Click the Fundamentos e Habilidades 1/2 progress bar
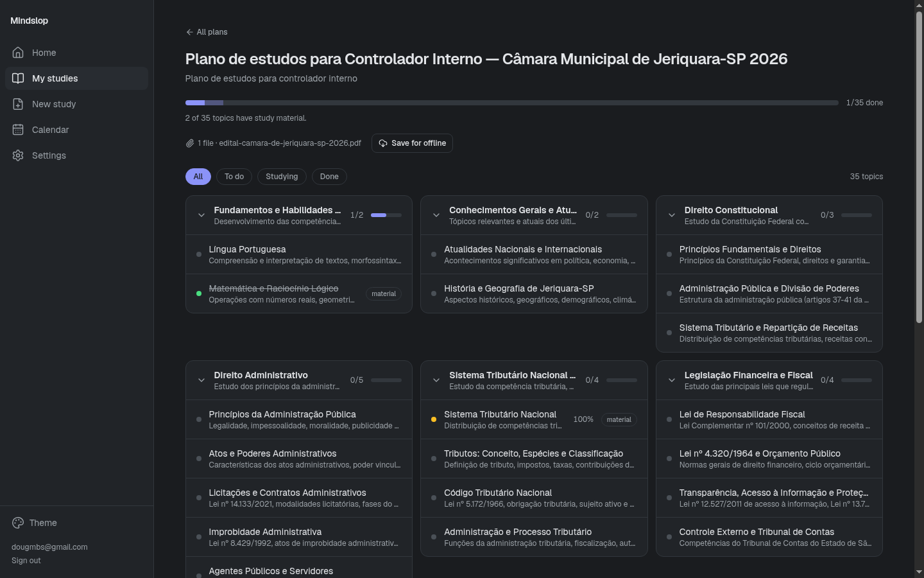Screen dimensions: 924x578 click(x=386, y=215)
